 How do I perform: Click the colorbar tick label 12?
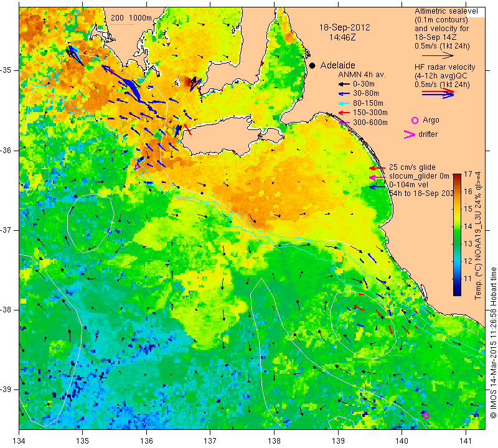coord(468,261)
